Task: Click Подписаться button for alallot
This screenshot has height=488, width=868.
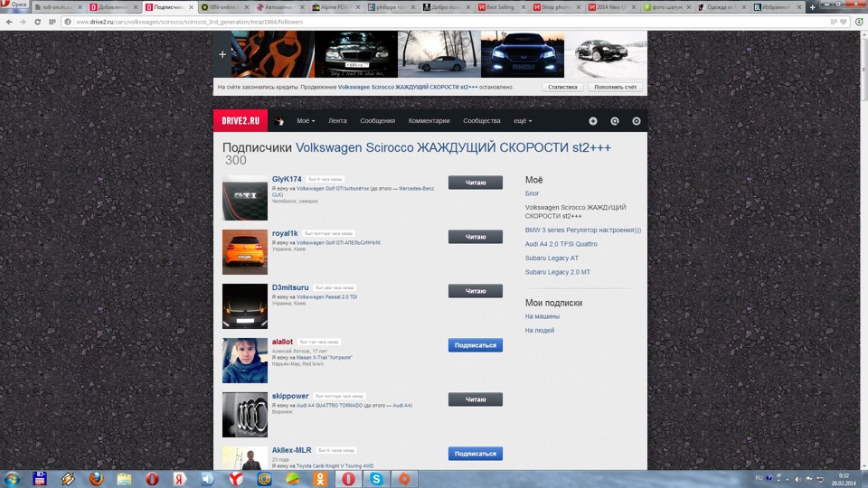Action: pyautogui.click(x=476, y=344)
